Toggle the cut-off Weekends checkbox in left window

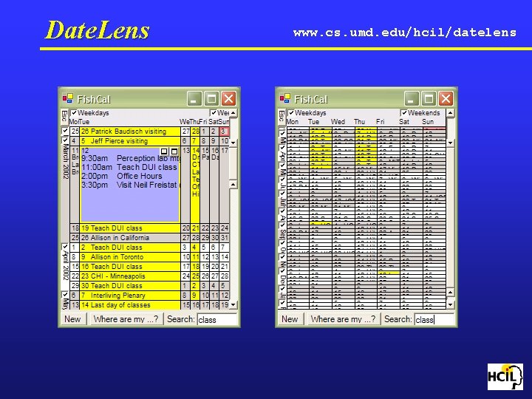tap(214, 112)
